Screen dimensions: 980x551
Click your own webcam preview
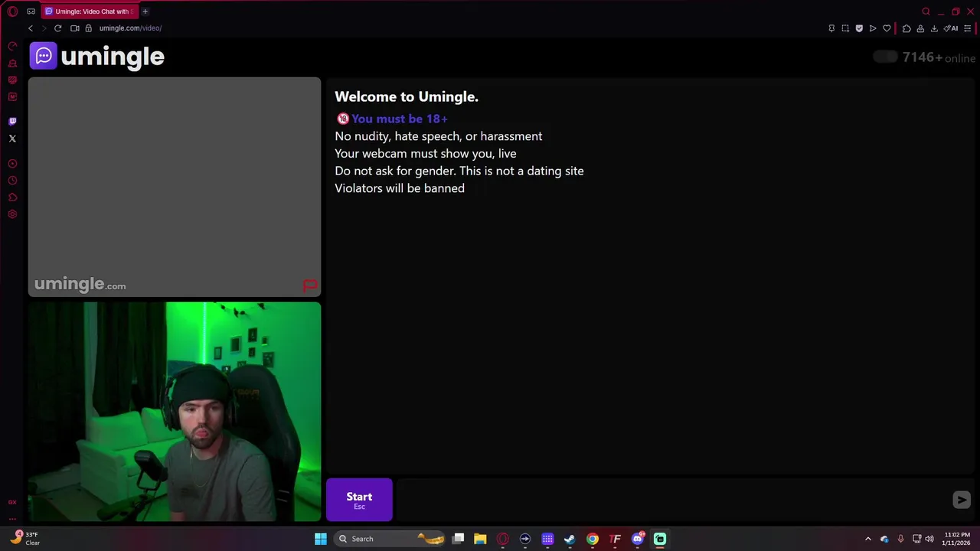coord(175,412)
